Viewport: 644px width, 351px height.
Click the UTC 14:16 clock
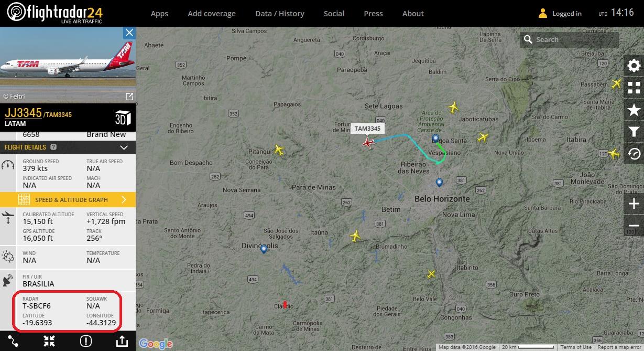(616, 13)
